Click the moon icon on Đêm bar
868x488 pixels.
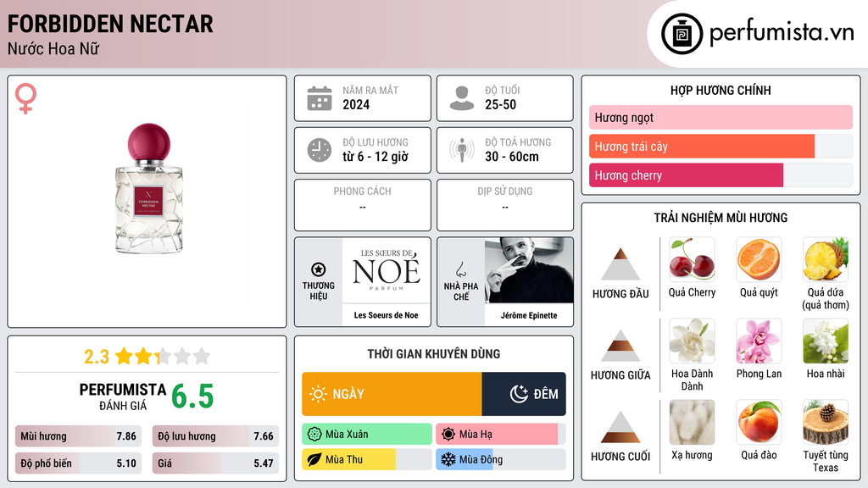coord(519,394)
